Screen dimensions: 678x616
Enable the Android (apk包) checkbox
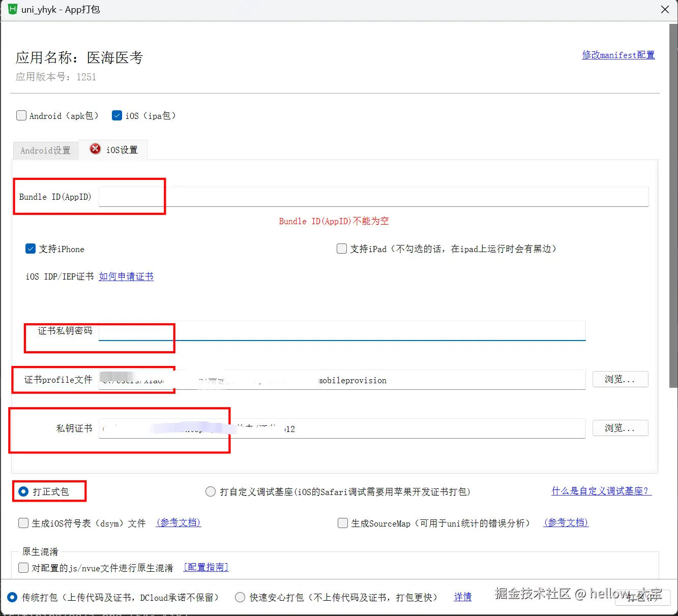(21, 115)
